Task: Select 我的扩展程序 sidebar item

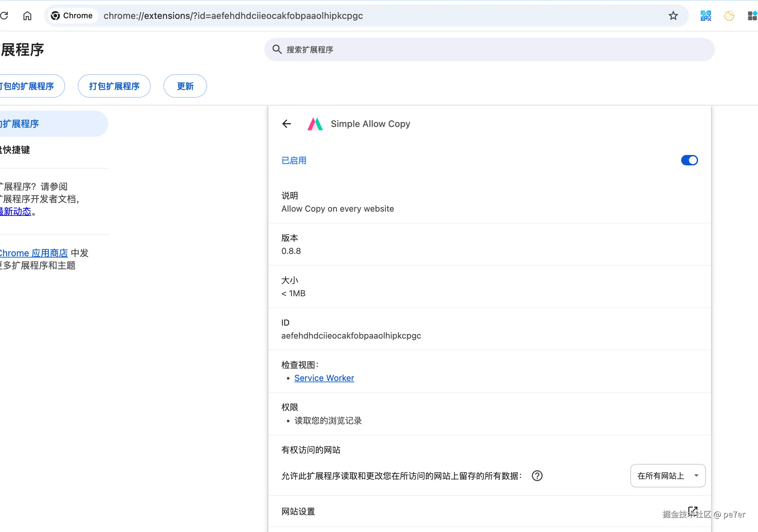Action: [20, 124]
